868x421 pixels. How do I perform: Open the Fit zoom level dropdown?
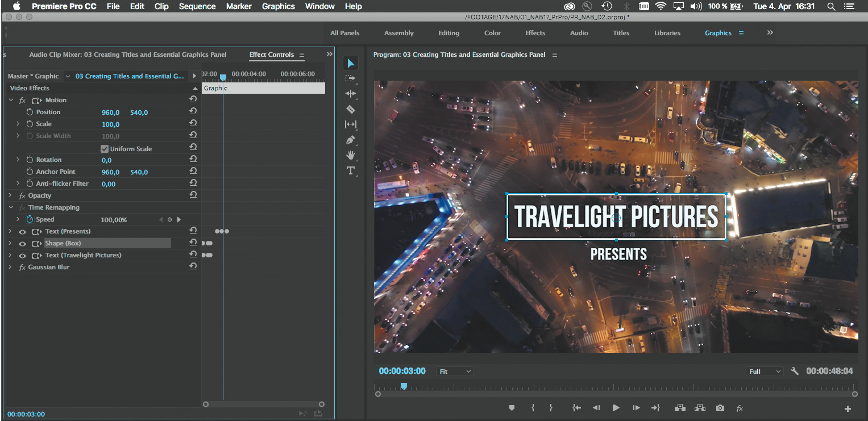455,372
